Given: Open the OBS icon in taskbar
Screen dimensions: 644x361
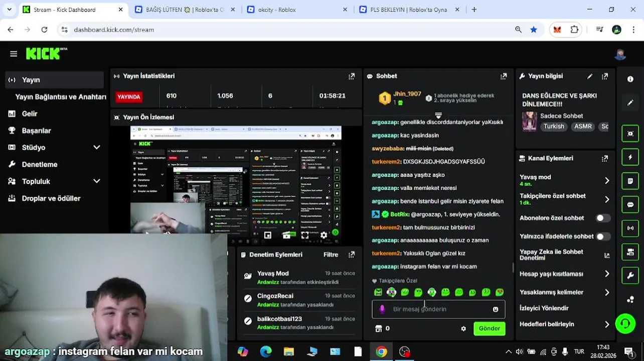Looking at the screenshot, I should [405, 351].
